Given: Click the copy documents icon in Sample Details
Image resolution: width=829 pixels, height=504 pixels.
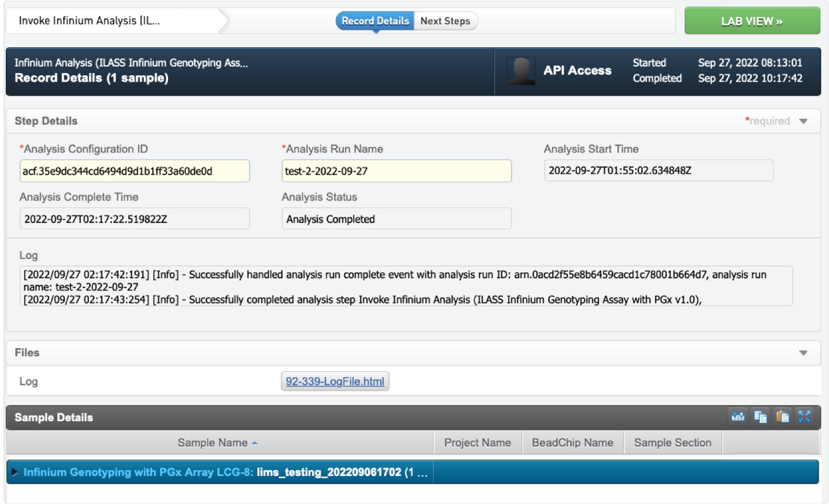Looking at the screenshot, I should [x=760, y=417].
